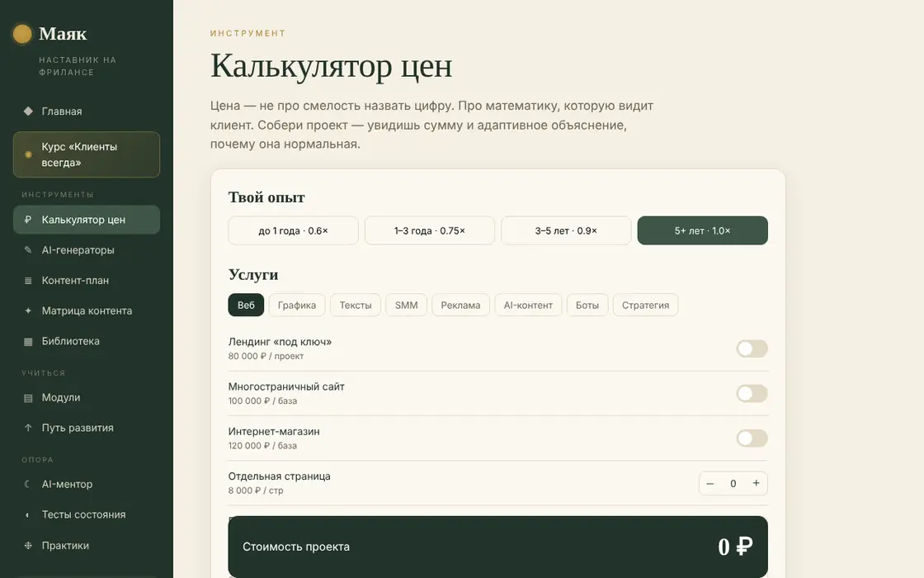Click the ruble icon beside Калькулятор цен
This screenshot has width=924, height=578.
(x=28, y=220)
